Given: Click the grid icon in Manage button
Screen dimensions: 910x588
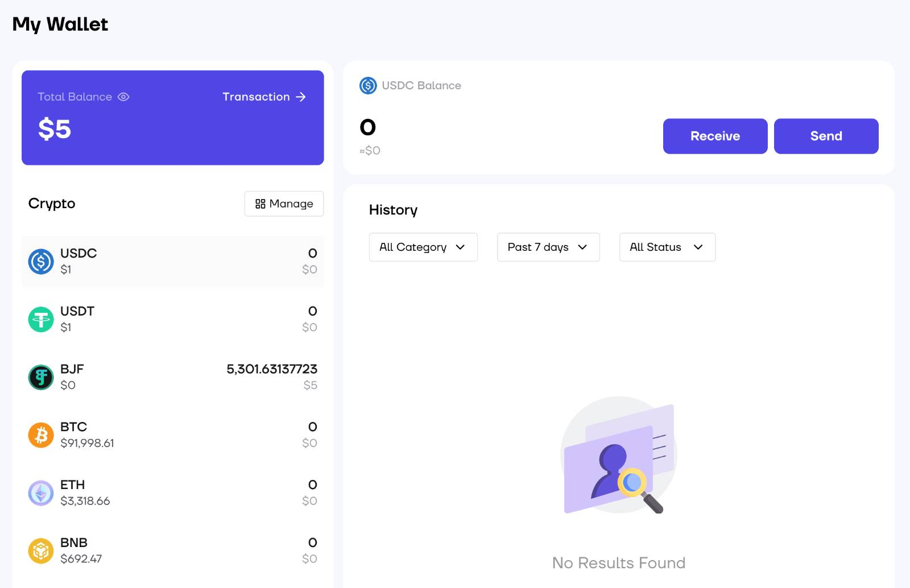Looking at the screenshot, I should tap(260, 204).
